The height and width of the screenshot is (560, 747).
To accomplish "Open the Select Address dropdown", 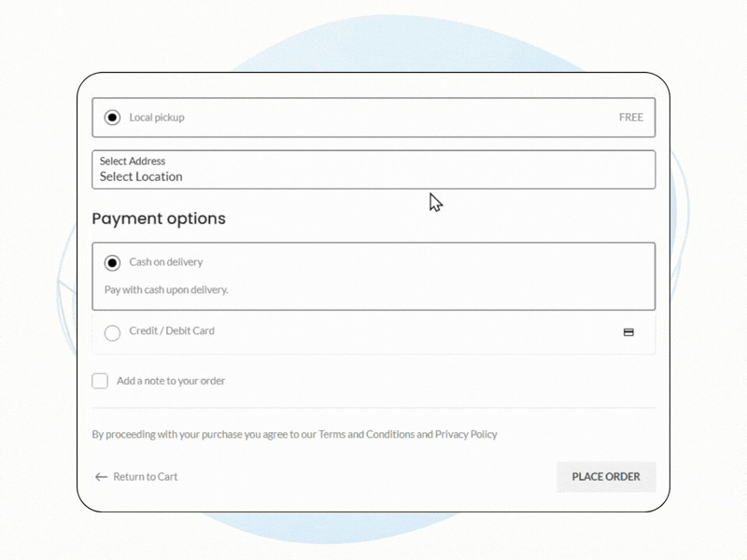I will click(x=373, y=169).
